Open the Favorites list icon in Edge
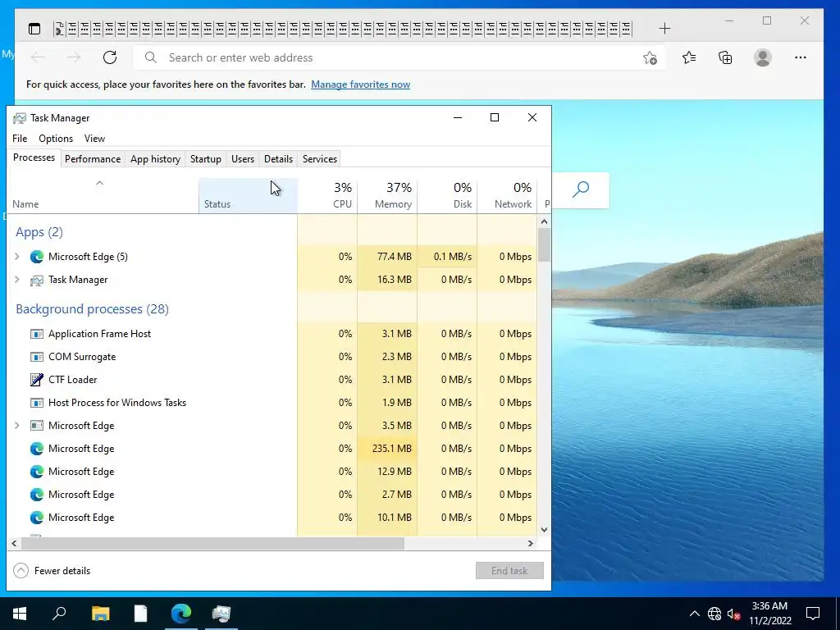The height and width of the screenshot is (630, 840). [689, 57]
